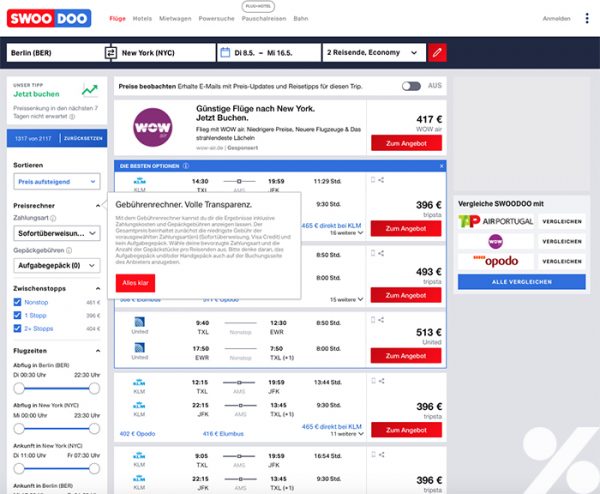Viewport: 600px width, 494px height.
Task: Click purple WOW logo in comparison box
Action: [496, 241]
